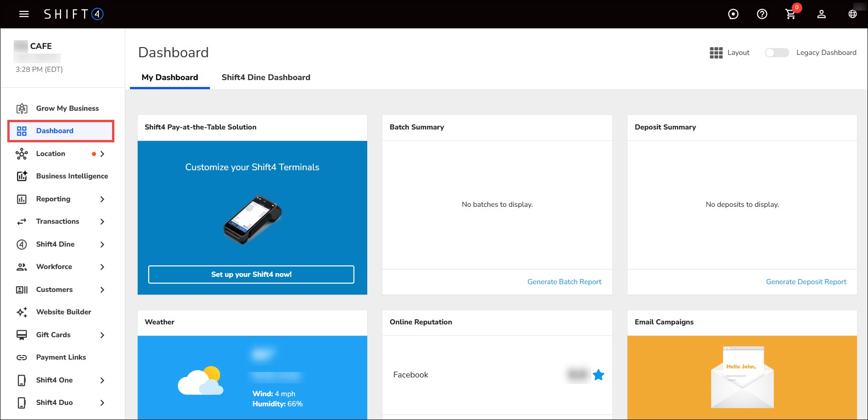Open the circular target icon in the header

pyautogui.click(x=733, y=14)
